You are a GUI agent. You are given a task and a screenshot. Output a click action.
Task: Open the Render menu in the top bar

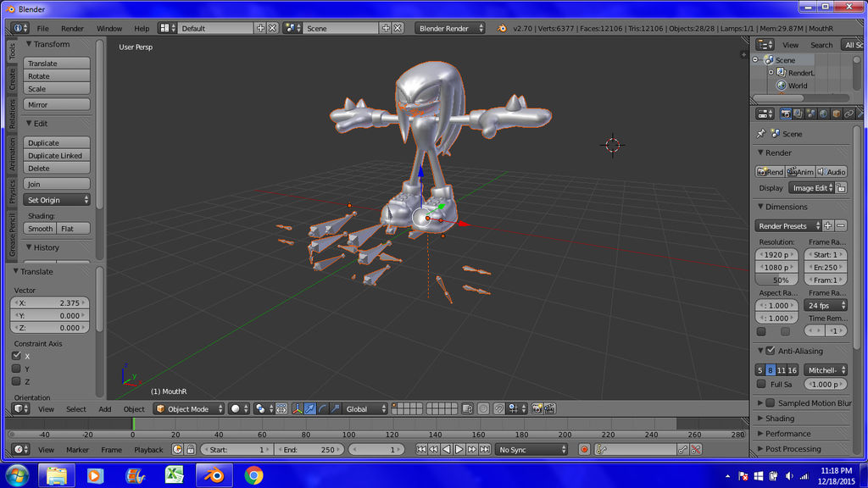point(72,27)
